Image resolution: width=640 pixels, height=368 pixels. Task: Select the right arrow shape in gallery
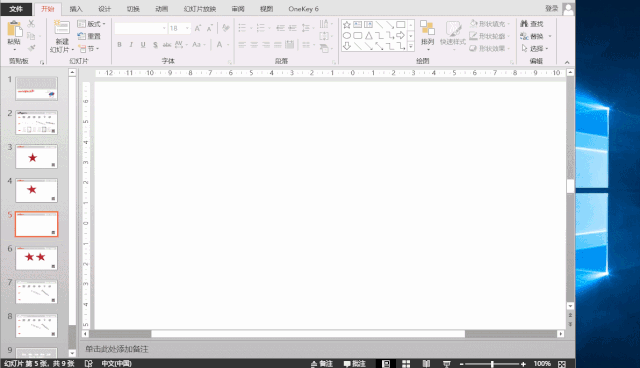tap(401, 35)
